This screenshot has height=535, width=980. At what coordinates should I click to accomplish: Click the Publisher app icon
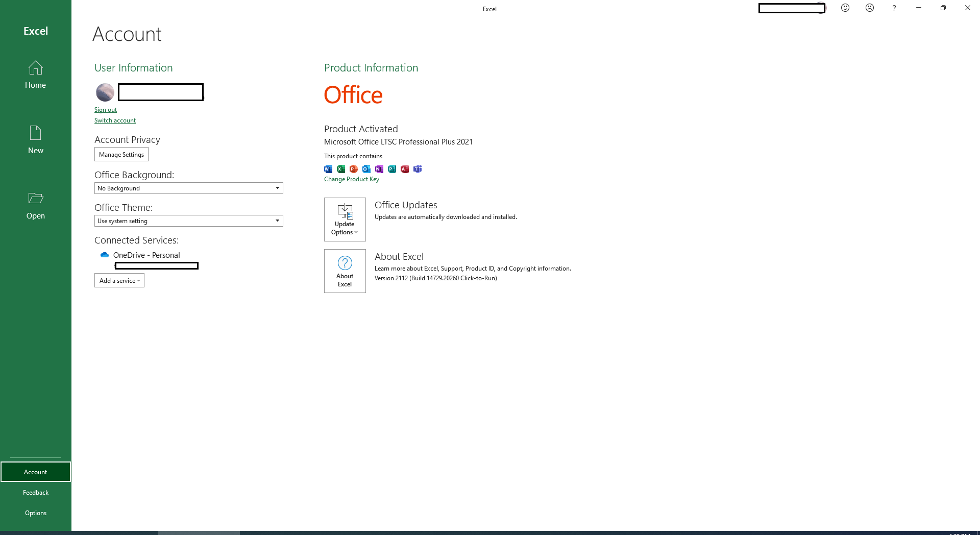coord(392,169)
